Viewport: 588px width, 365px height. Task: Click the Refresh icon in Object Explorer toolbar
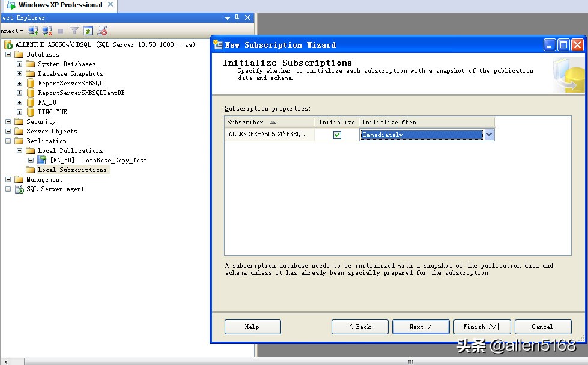tap(88, 31)
